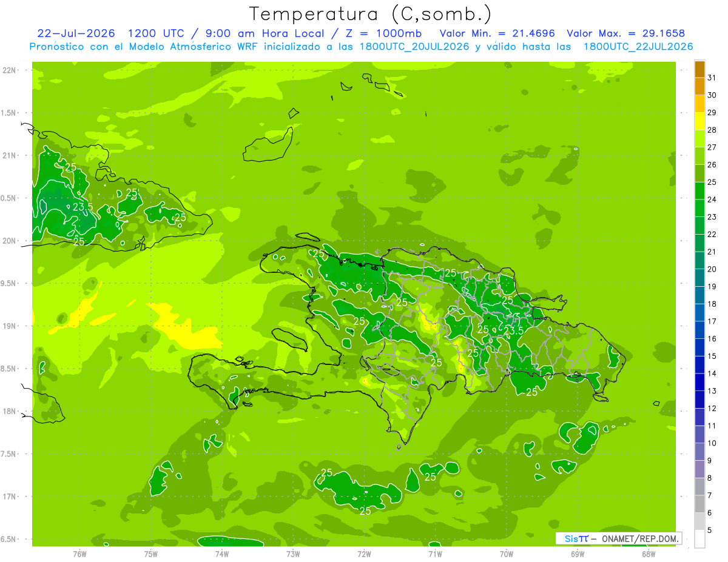Select the date text "22-Jul-2026"

76,33
